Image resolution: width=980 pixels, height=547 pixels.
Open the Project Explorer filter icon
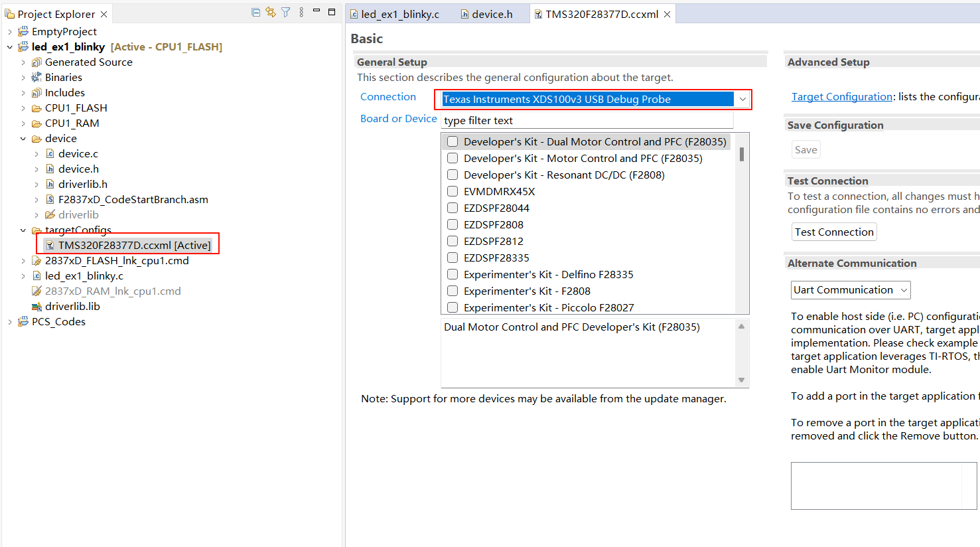tap(286, 13)
